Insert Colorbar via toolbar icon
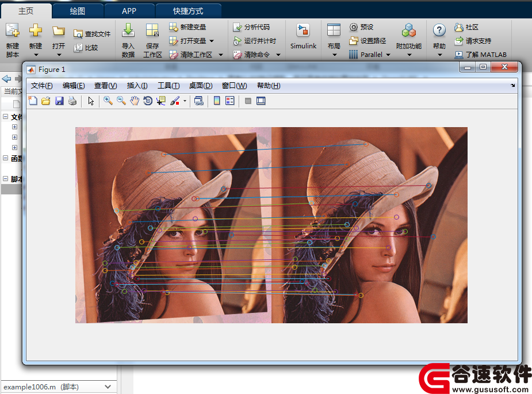 217,101
